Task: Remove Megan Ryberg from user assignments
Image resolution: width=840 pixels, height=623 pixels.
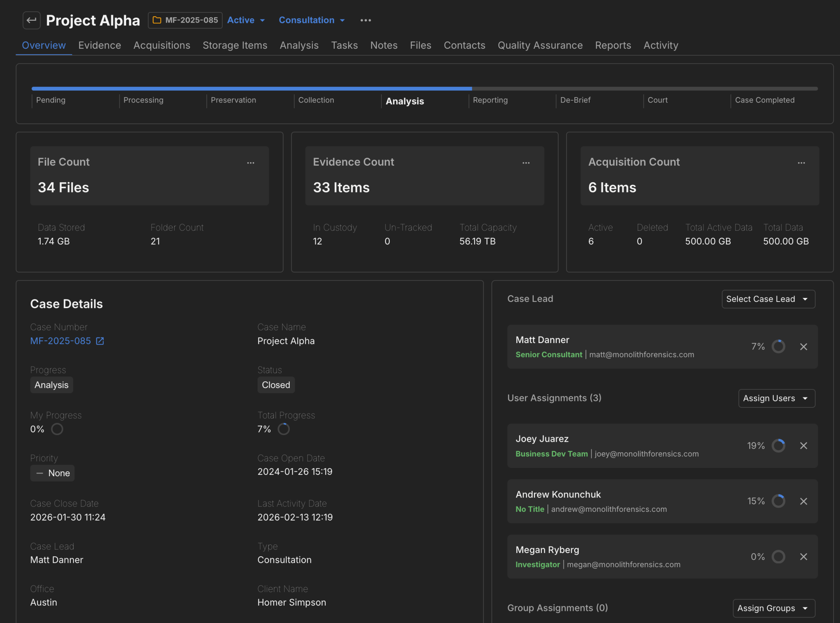Action: [x=803, y=557]
